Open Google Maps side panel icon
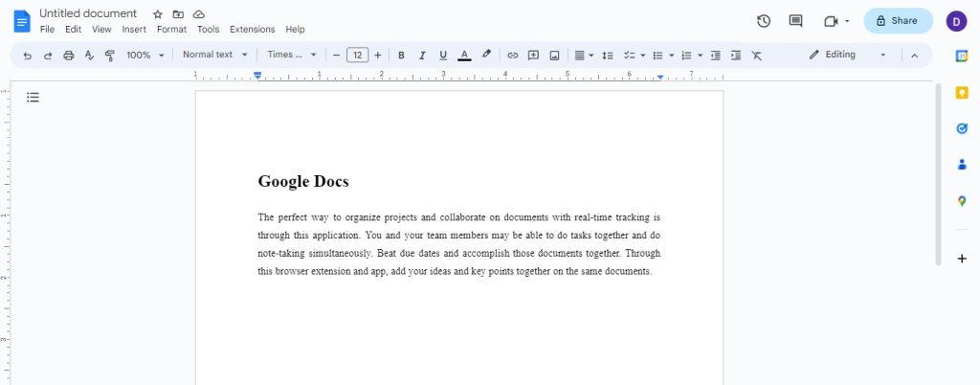The width and height of the screenshot is (980, 385). (962, 201)
